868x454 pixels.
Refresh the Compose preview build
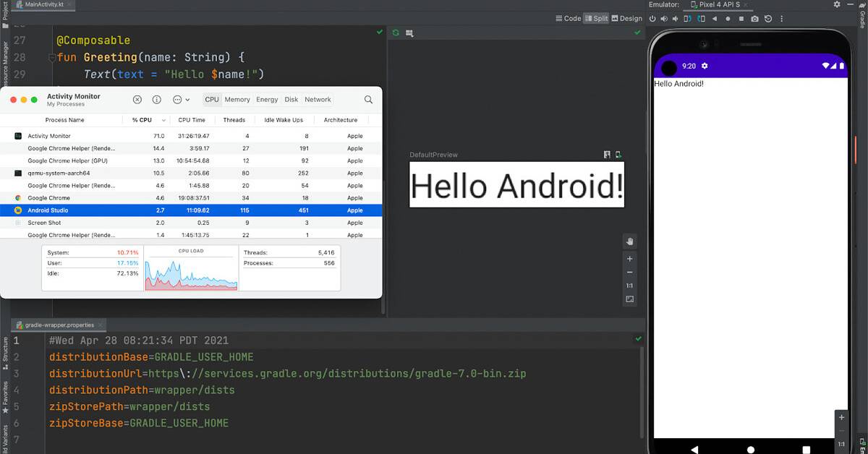(396, 33)
